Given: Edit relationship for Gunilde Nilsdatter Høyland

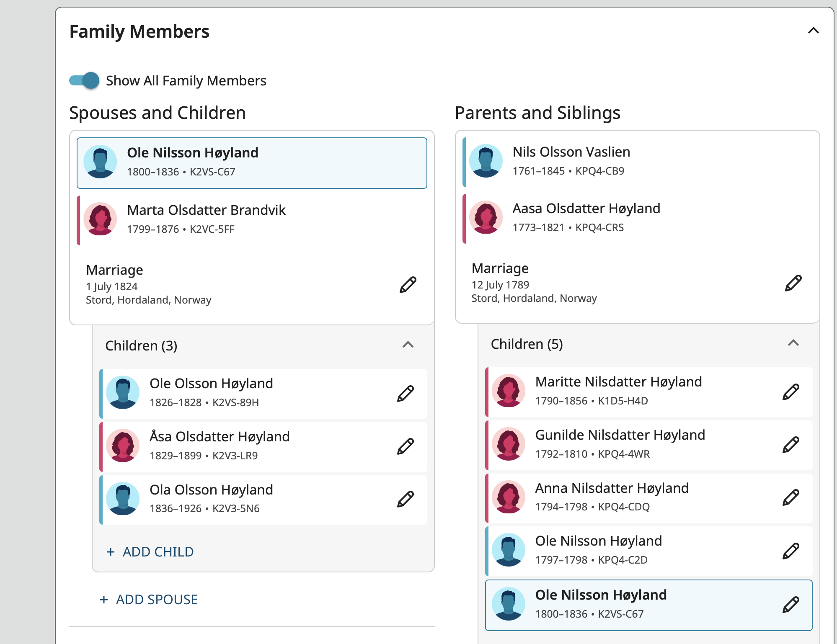Looking at the screenshot, I should click(x=790, y=445).
